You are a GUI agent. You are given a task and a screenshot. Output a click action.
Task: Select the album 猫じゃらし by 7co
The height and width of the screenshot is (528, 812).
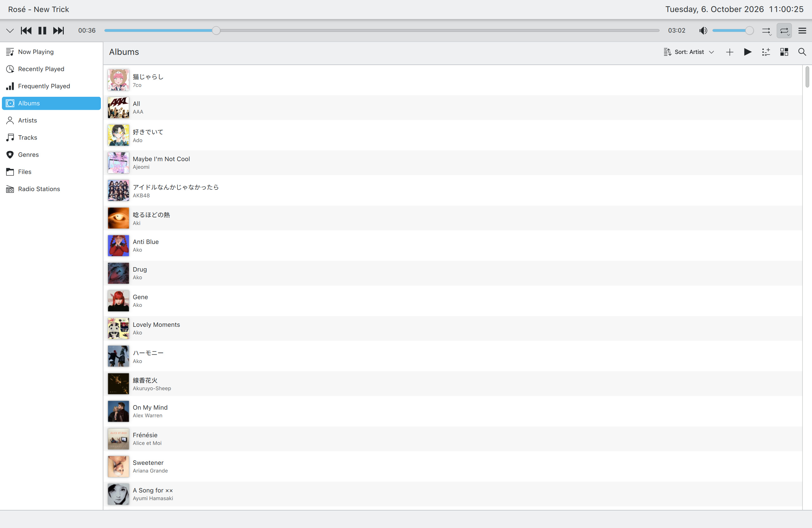pos(453,80)
